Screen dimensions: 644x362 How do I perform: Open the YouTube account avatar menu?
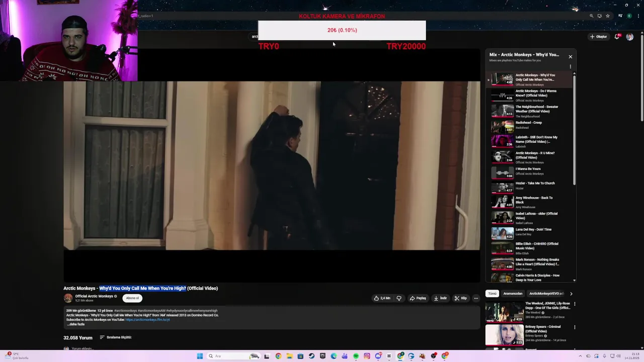pos(629,37)
